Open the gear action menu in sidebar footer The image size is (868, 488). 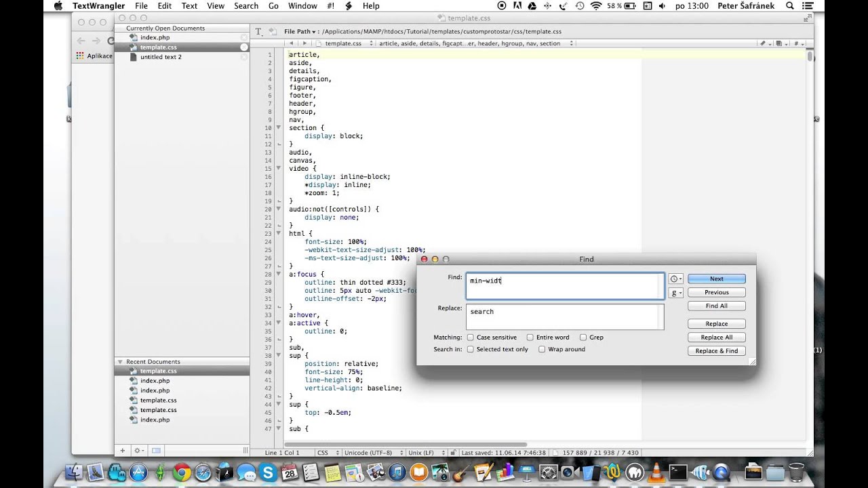pyautogui.click(x=138, y=450)
